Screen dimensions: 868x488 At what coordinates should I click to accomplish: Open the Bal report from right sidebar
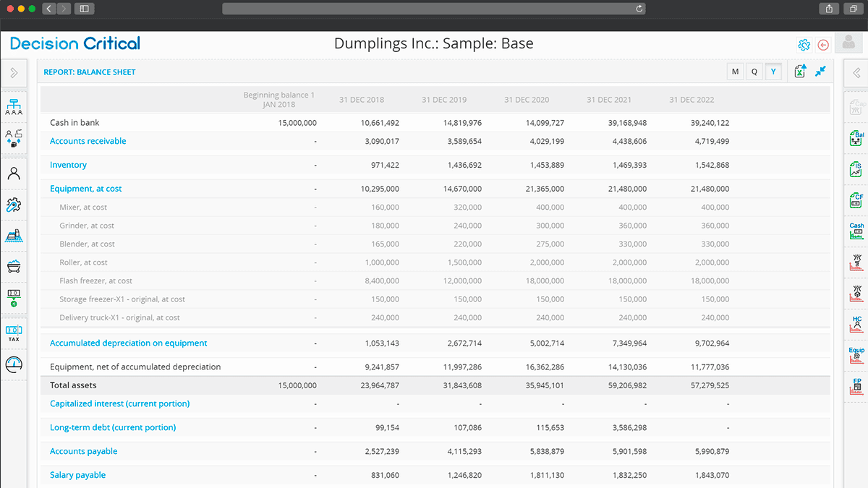[x=856, y=136]
